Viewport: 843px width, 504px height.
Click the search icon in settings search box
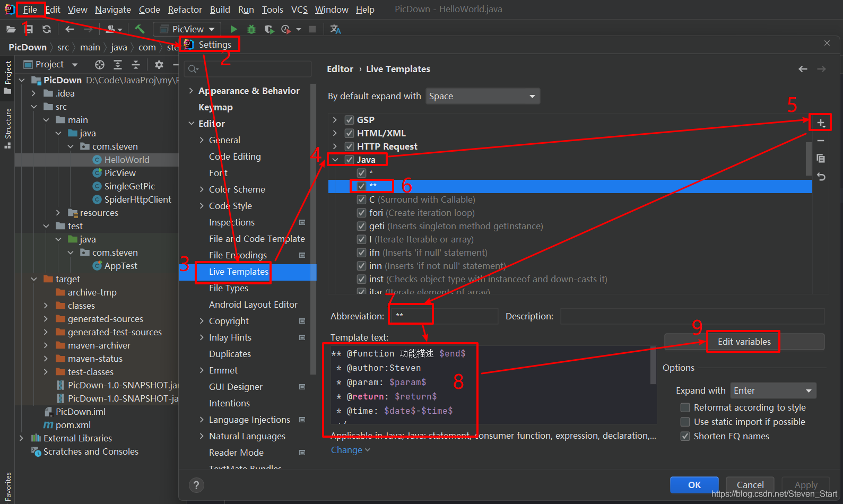pos(193,69)
